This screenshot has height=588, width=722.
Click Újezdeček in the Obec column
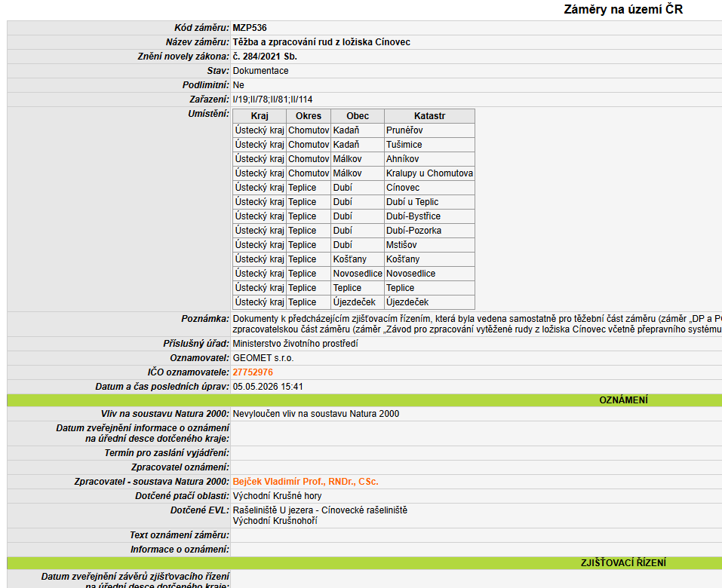point(358,302)
